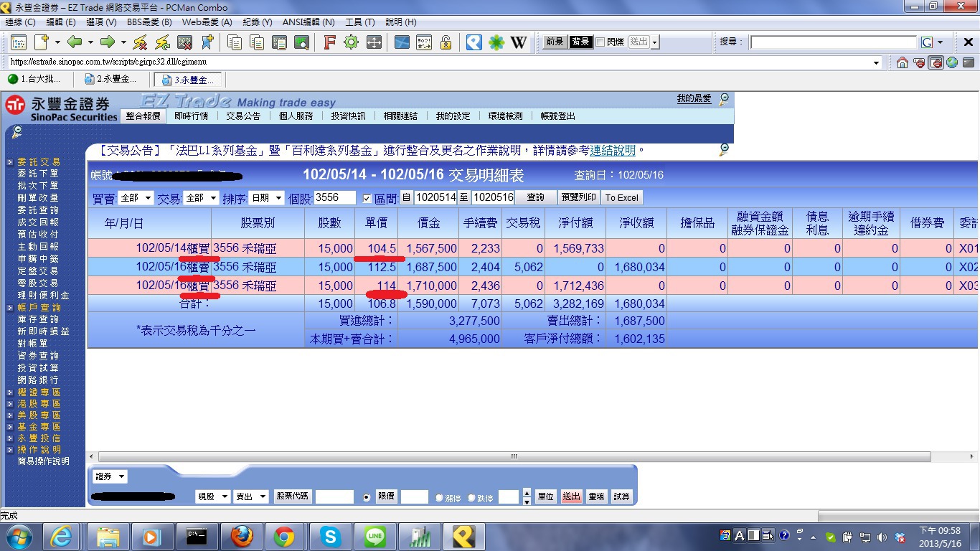The height and width of the screenshot is (551, 980).
Task: Click the green back arrow in toolbar
Action: pos(75,42)
